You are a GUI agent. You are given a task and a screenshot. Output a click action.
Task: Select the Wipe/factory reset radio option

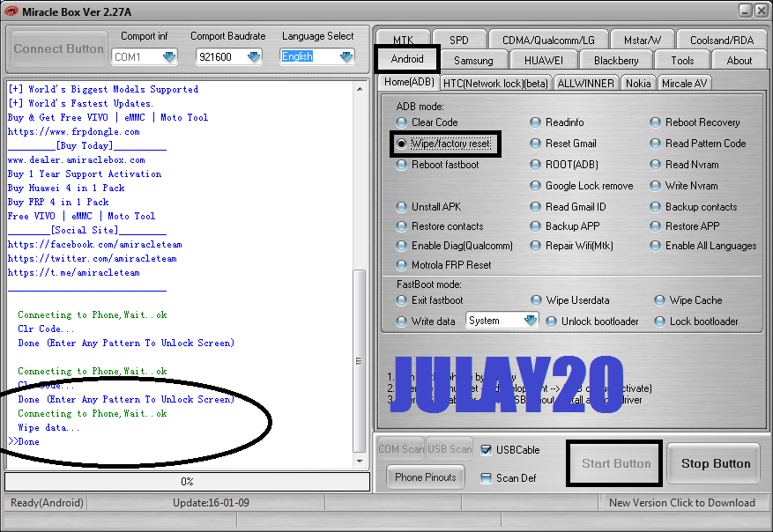pyautogui.click(x=401, y=144)
